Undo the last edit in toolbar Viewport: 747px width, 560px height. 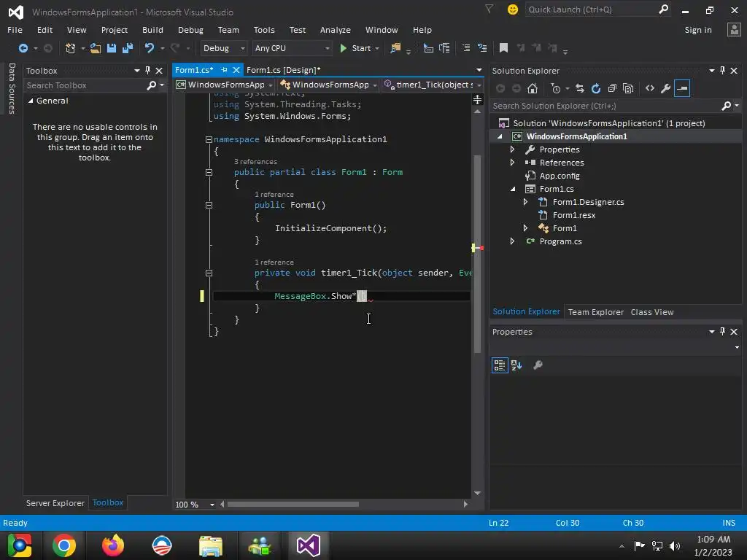tap(150, 48)
